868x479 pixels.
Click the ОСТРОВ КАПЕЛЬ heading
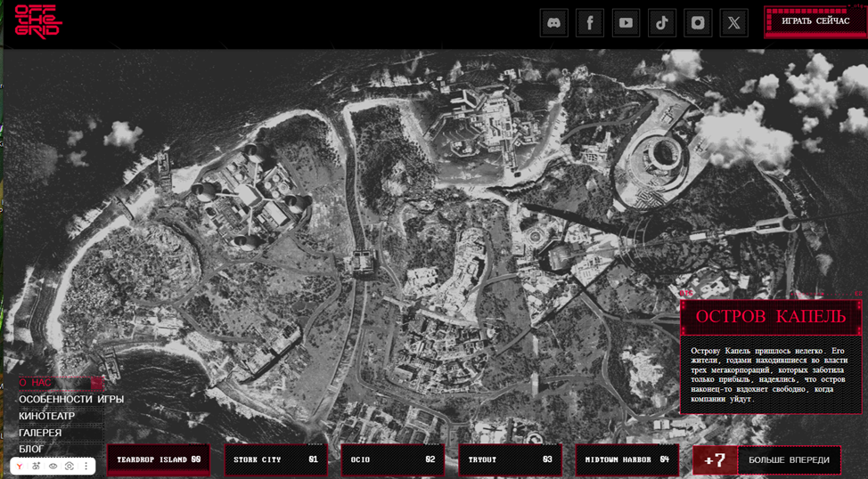pos(771,316)
